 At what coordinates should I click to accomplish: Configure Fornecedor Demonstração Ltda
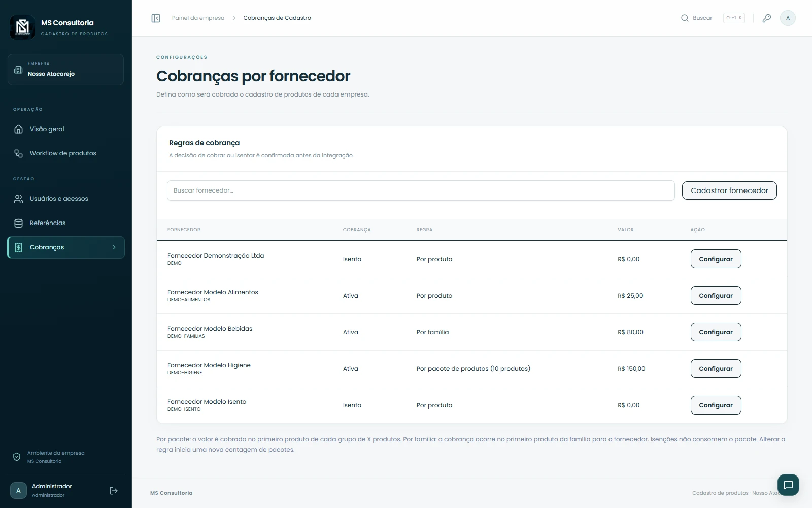point(716,259)
